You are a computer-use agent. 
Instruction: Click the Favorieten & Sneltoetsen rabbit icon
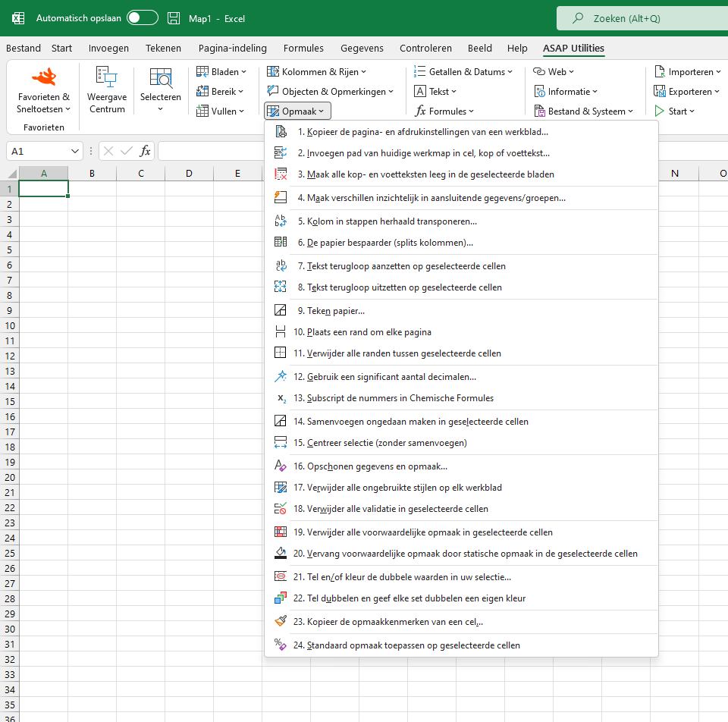pos(44,77)
